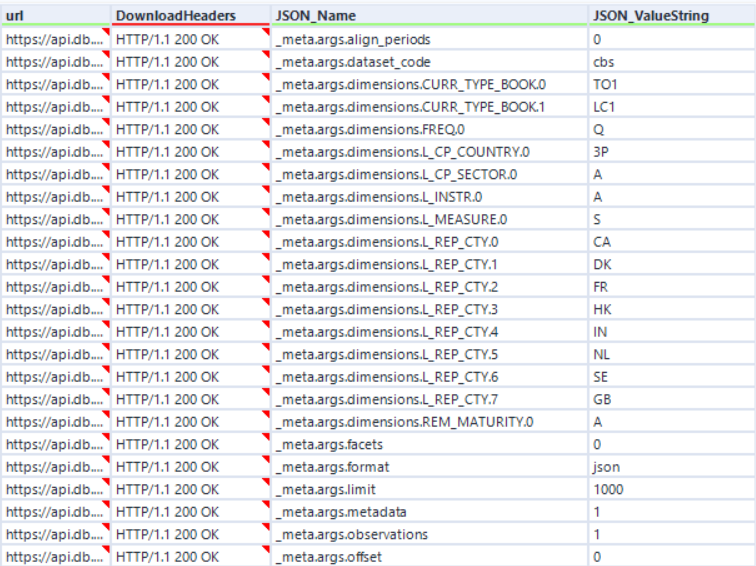
Task: Click the CA value cell
Action: tap(673, 242)
